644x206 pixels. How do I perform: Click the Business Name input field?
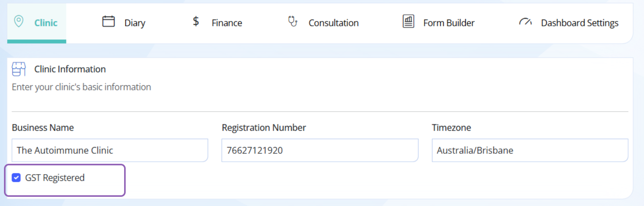[110, 150]
